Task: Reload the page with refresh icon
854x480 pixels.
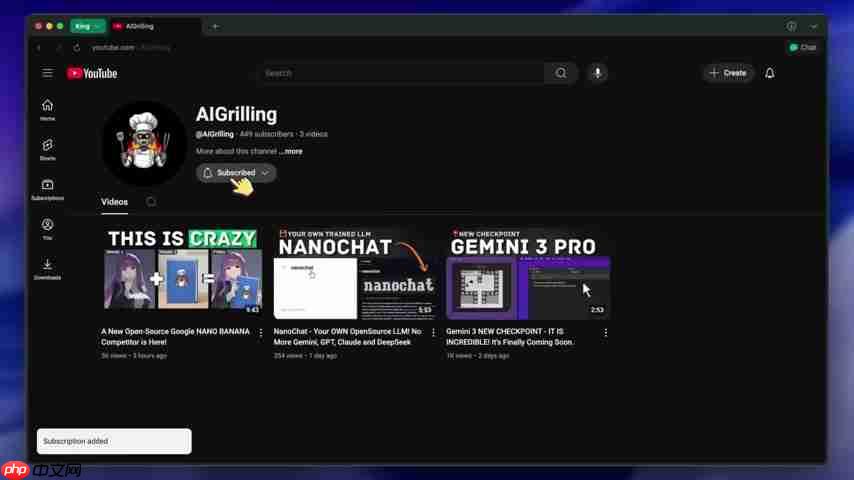Action: (77, 48)
